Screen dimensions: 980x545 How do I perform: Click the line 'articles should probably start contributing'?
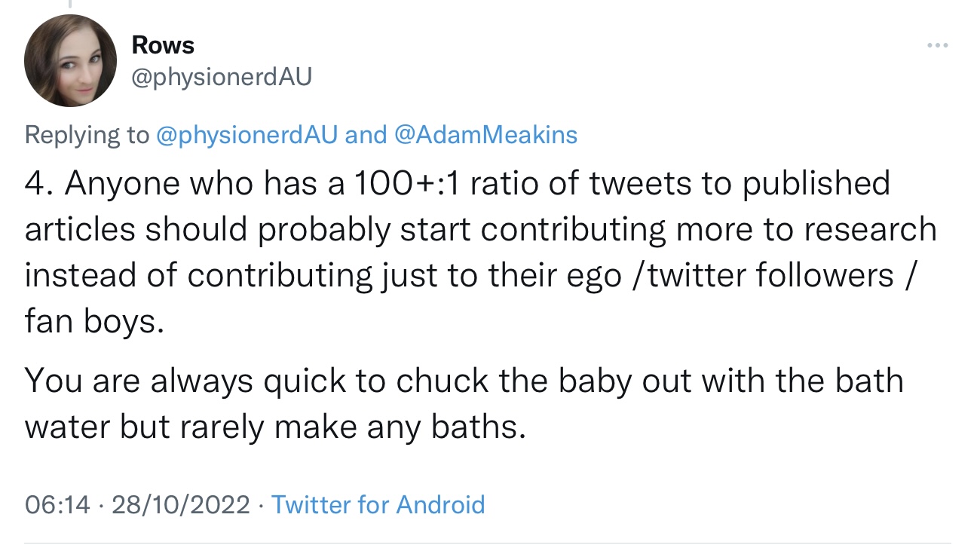(x=480, y=231)
